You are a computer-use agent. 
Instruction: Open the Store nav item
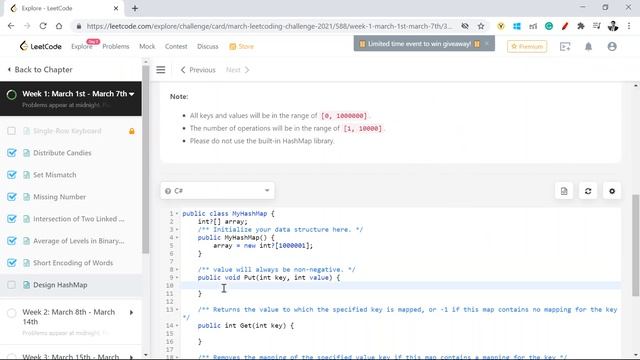point(242,47)
